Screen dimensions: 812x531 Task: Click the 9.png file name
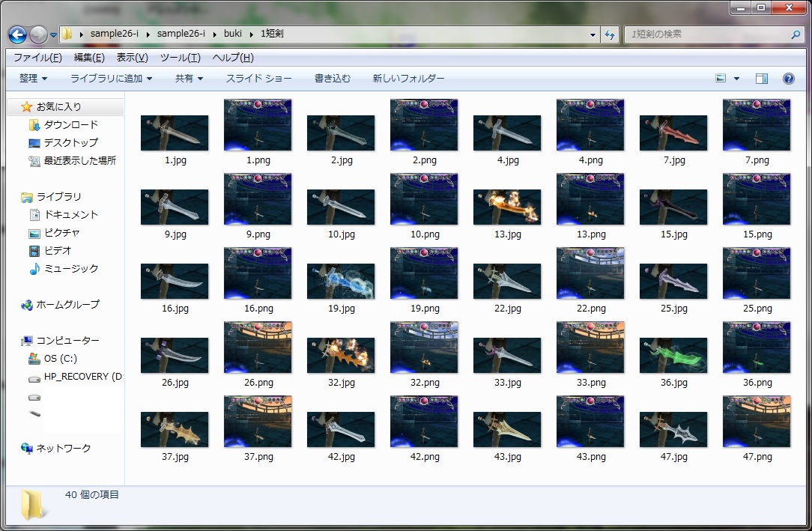click(258, 234)
